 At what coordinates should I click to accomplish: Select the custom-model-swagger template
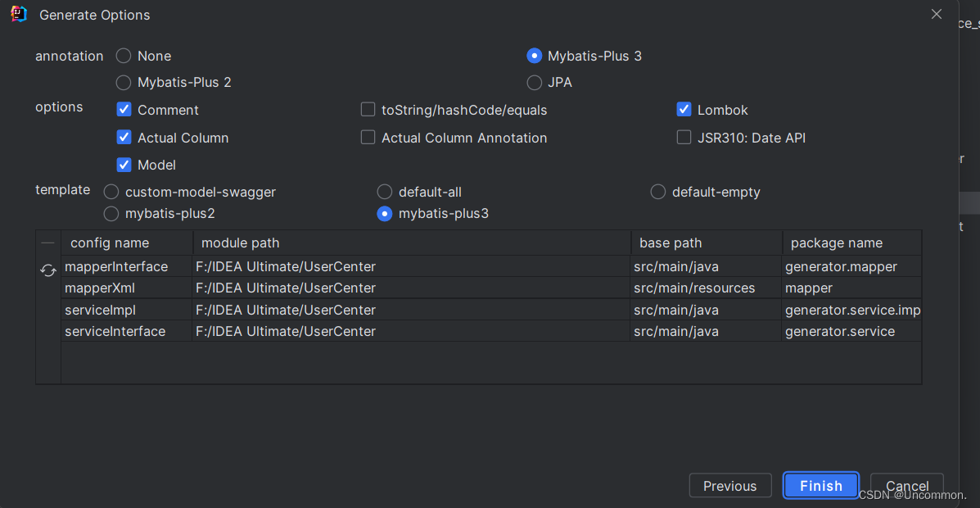tap(111, 192)
